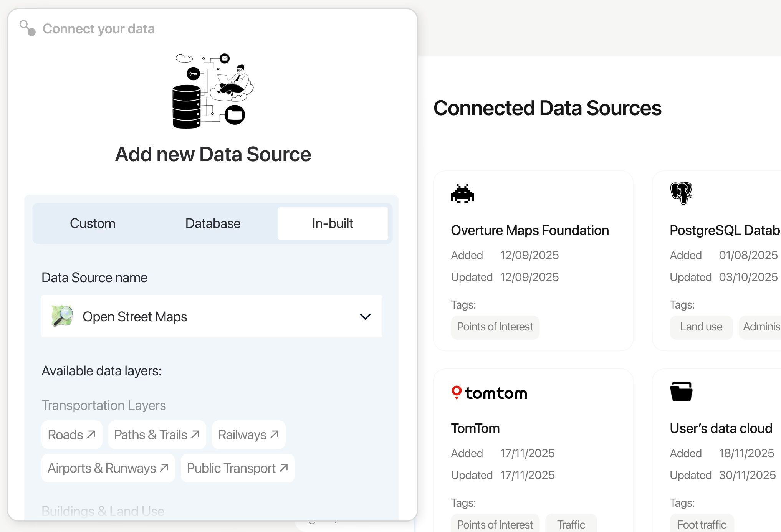Click the arrow icon on Roads chip
The height and width of the screenshot is (532, 781).
(x=91, y=435)
